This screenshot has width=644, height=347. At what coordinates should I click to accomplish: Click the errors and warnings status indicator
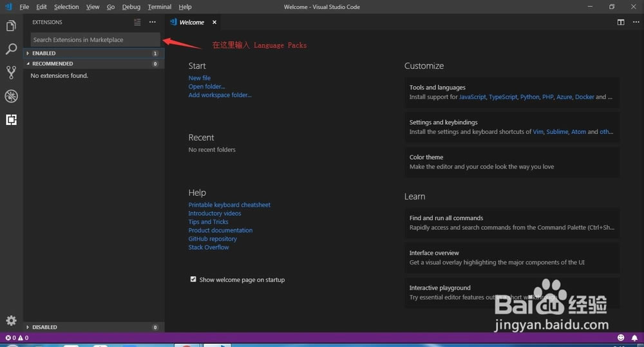tap(17, 337)
